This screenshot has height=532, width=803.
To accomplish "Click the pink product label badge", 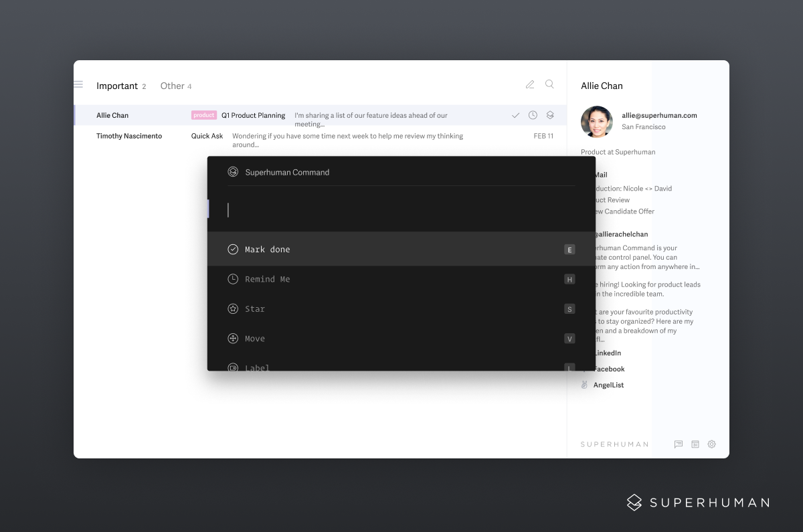I will click(x=203, y=114).
